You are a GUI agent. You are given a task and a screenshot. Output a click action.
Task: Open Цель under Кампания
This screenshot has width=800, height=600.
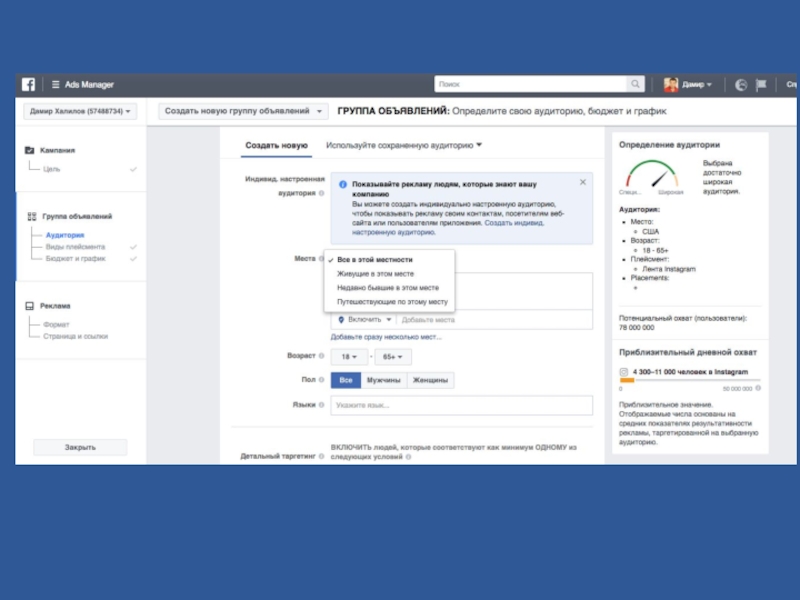[x=52, y=169]
